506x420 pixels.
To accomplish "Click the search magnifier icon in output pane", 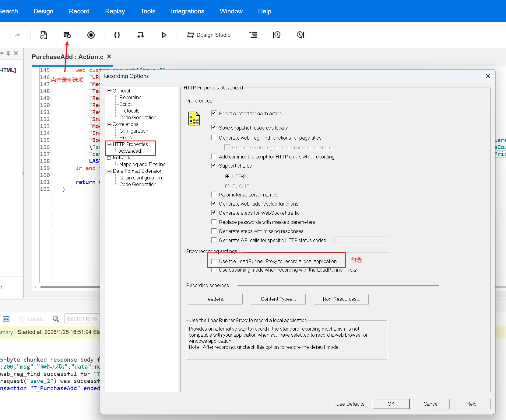I will [56, 319].
